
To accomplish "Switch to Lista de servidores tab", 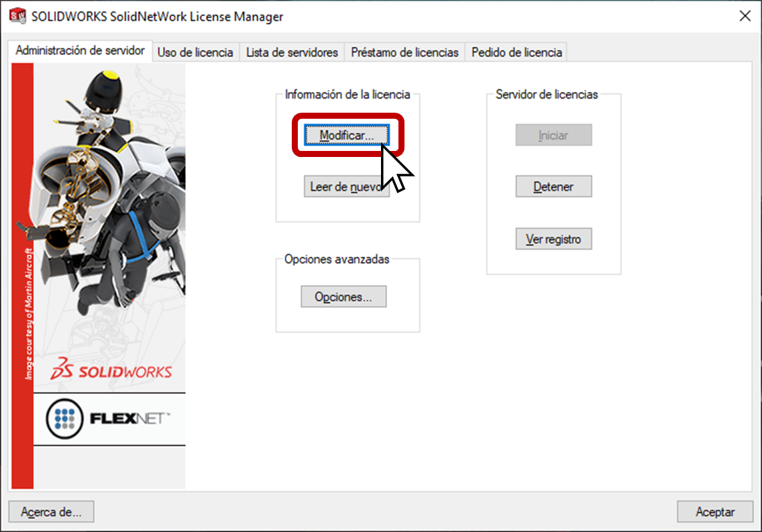I will (x=292, y=52).
